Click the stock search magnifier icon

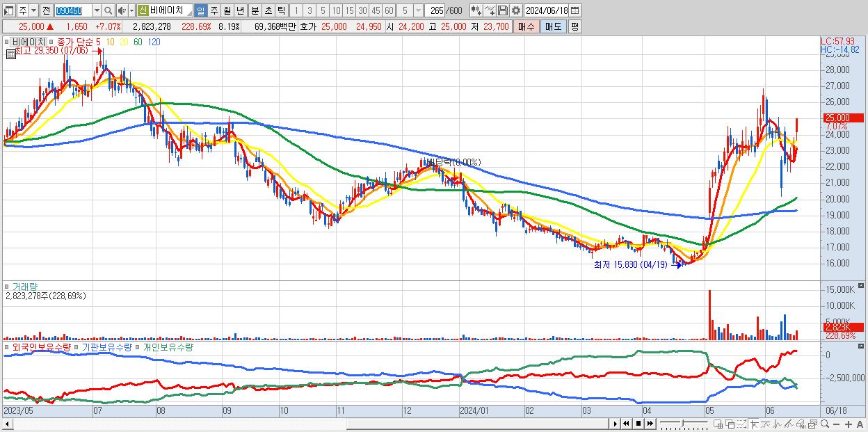coord(108,11)
